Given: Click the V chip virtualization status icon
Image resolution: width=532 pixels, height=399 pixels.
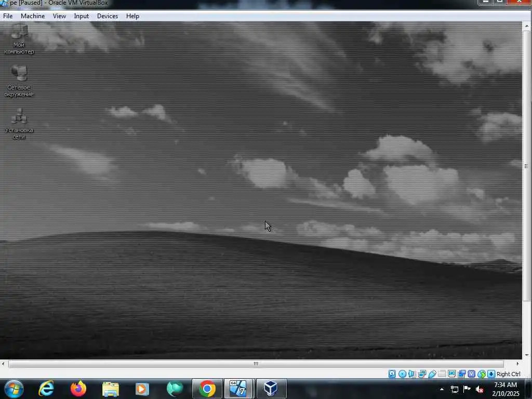Looking at the screenshot, I should (471, 374).
